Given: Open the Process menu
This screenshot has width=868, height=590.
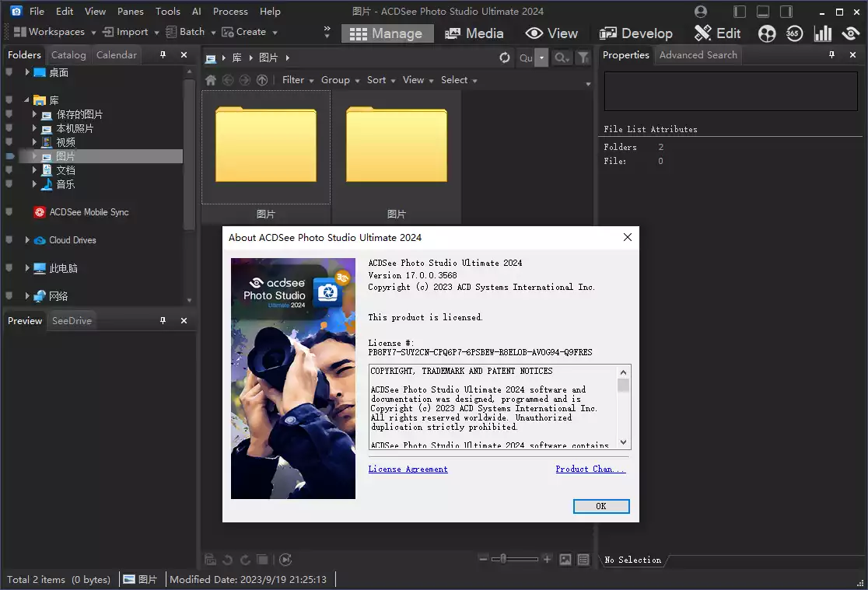Looking at the screenshot, I should click(x=230, y=11).
